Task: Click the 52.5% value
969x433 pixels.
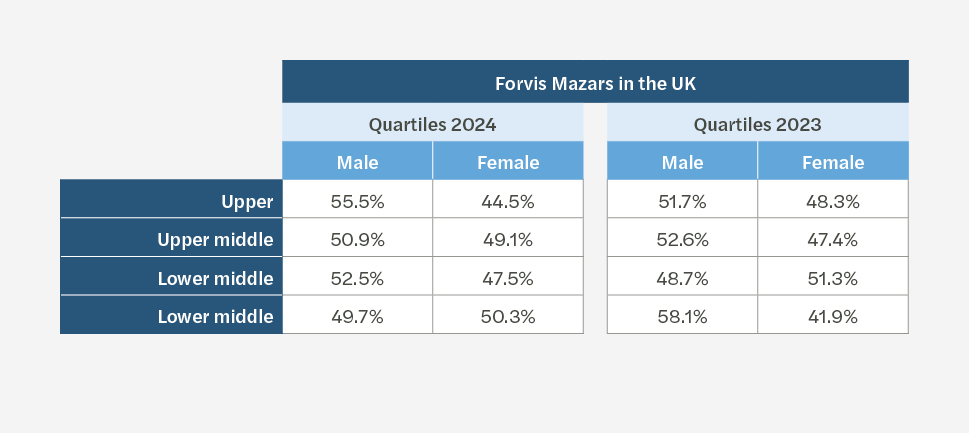Action: (357, 278)
